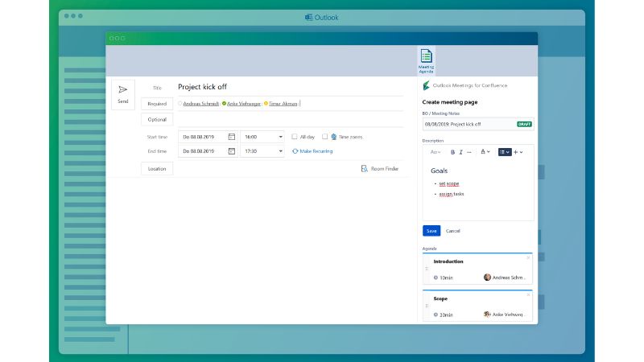Viewport: 644px width, 362px height.
Task: Open the bullet list dropdown in the editor
Action: [505, 151]
